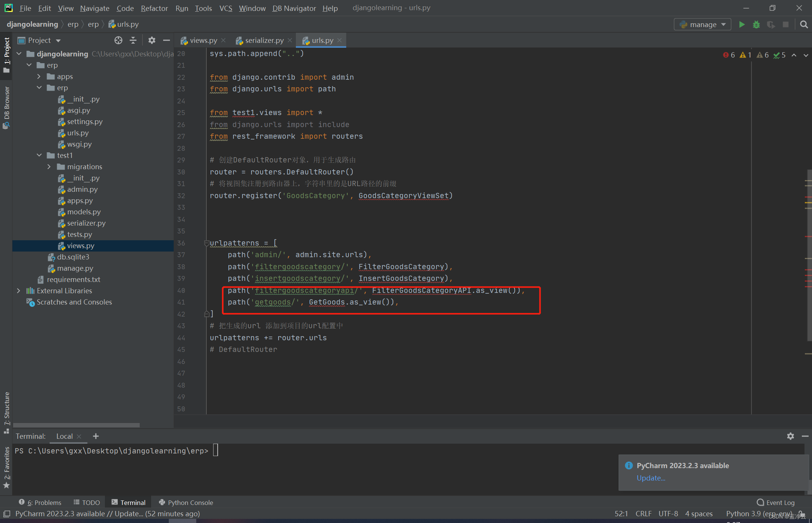Image resolution: width=812 pixels, height=523 pixels.
Task: Select models.py in the project tree
Action: point(84,212)
